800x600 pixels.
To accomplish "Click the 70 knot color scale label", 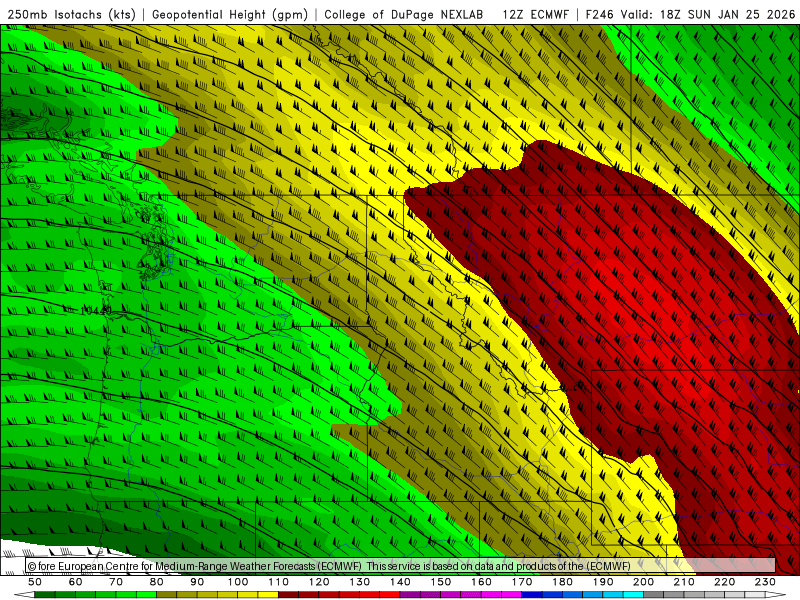I will click(116, 582).
